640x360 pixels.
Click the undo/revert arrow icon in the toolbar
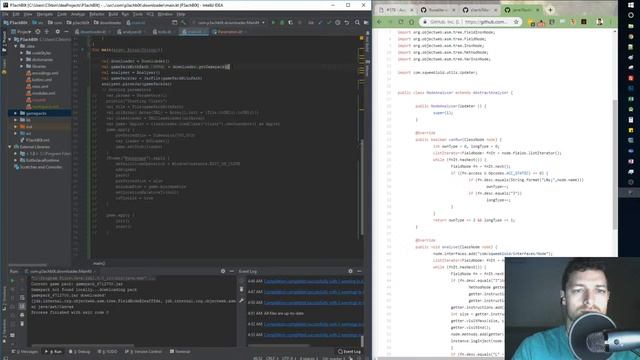pos(347,22)
